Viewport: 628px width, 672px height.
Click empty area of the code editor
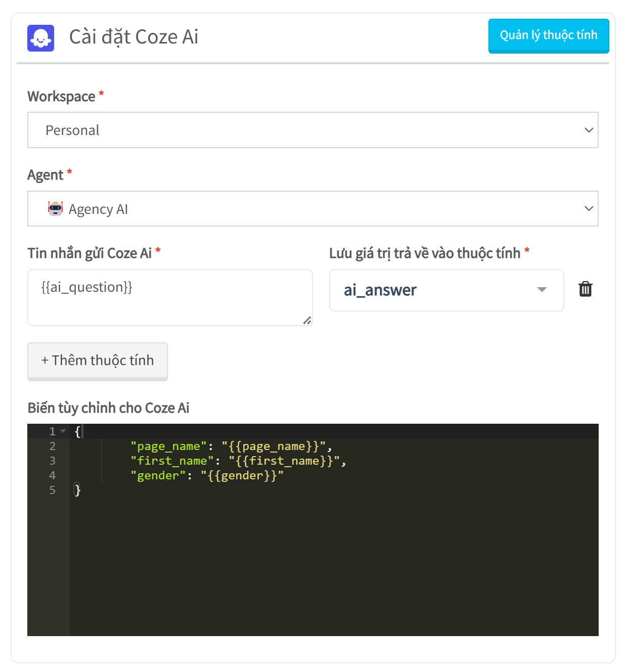[x=334, y=566]
